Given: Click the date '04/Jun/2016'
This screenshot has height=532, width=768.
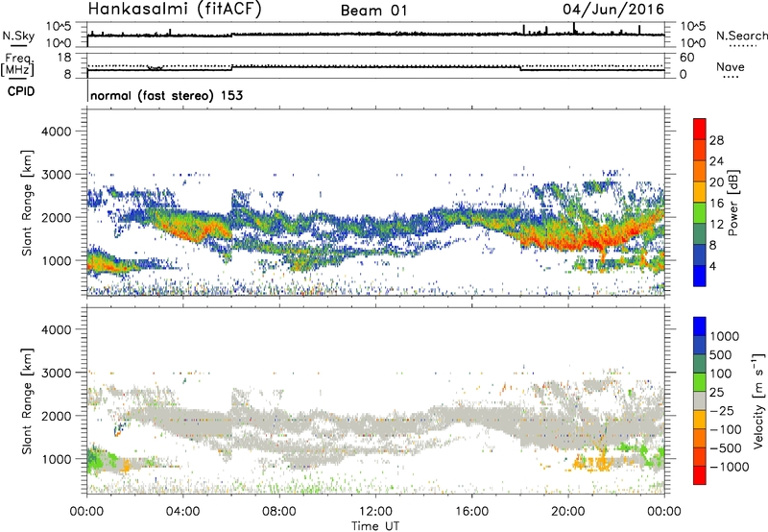Looking at the screenshot, I should pyautogui.click(x=613, y=10).
